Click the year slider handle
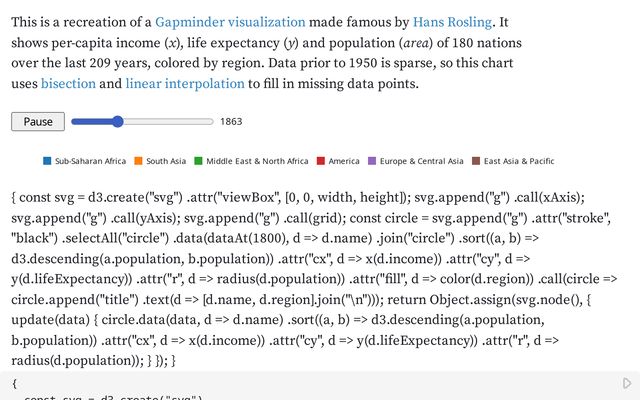The width and height of the screenshot is (640, 400). coord(117,121)
